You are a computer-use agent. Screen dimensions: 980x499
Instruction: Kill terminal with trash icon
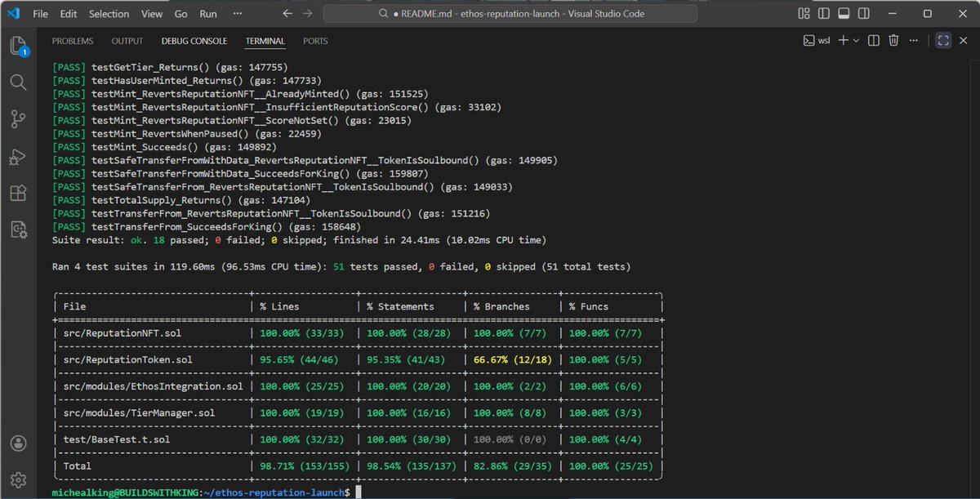(893, 40)
